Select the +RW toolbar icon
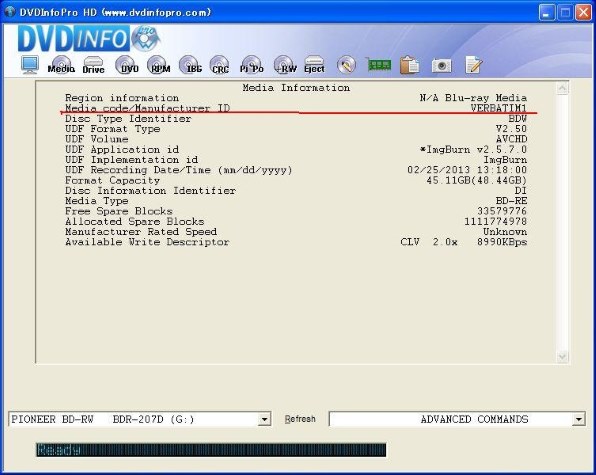The height and width of the screenshot is (475, 596). tap(284, 65)
